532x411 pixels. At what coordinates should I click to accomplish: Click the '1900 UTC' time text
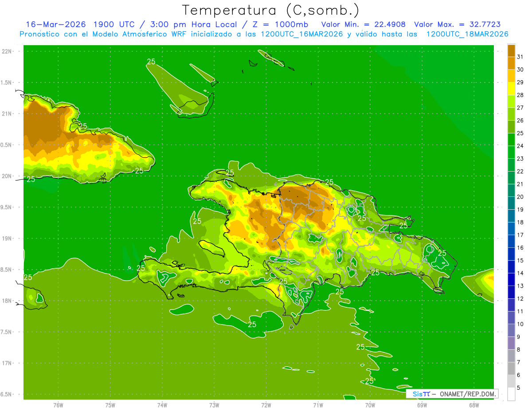pos(115,24)
